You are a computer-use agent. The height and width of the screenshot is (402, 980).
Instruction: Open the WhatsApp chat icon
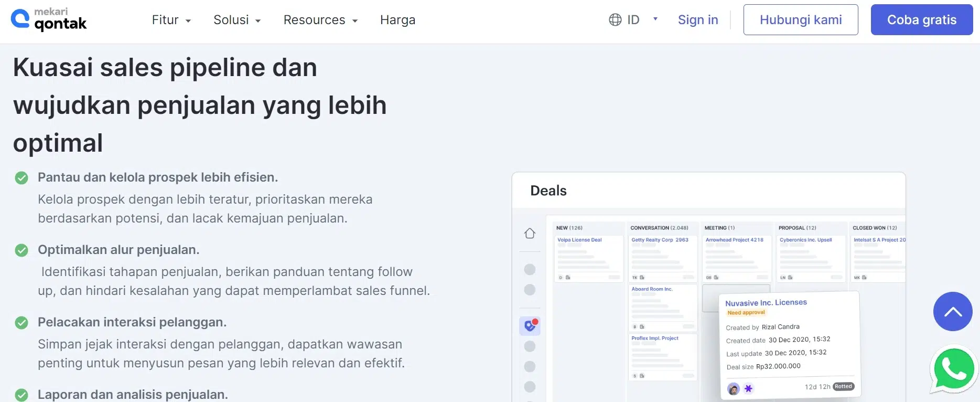pos(953,369)
